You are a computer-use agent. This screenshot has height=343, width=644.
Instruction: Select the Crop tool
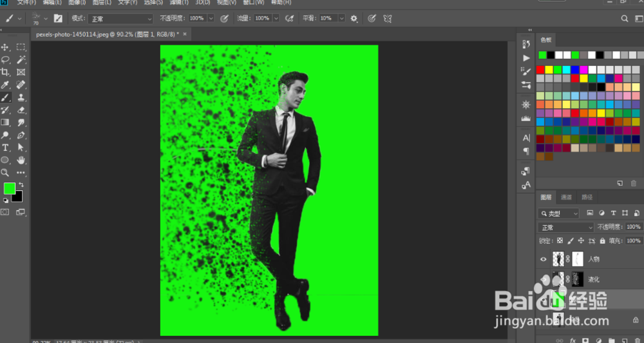click(5, 72)
